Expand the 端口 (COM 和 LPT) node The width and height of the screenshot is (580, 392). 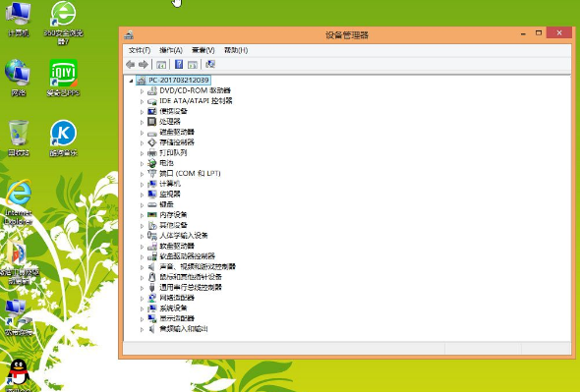[142, 174]
